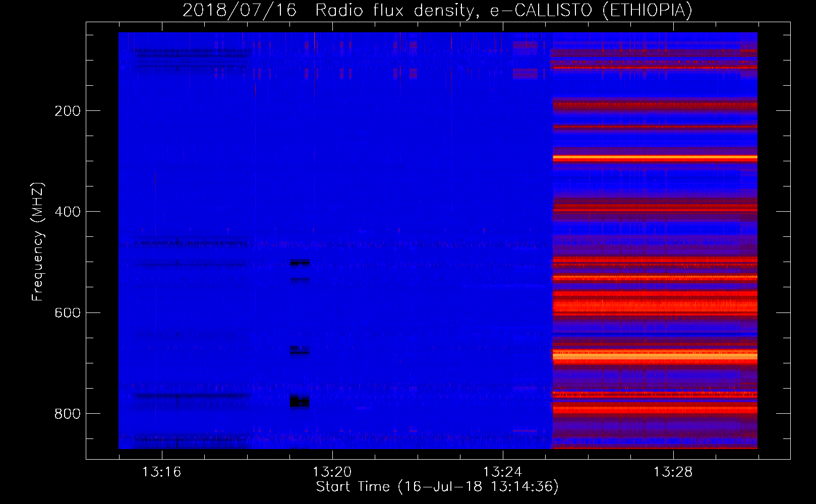Click the 400 frequency tick label
This screenshot has height=504, width=816.
click(x=67, y=212)
